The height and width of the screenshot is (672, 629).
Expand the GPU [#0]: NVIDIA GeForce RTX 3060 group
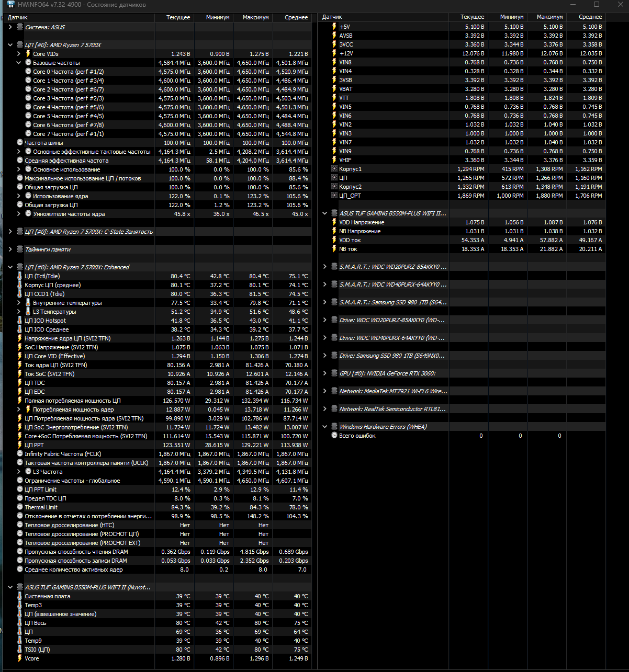click(324, 373)
